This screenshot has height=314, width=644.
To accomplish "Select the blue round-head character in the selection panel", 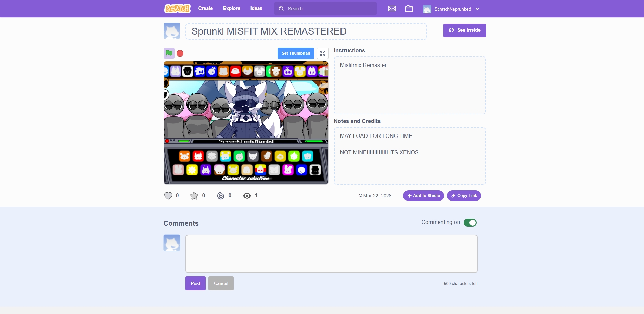I will pyautogui.click(x=301, y=170).
